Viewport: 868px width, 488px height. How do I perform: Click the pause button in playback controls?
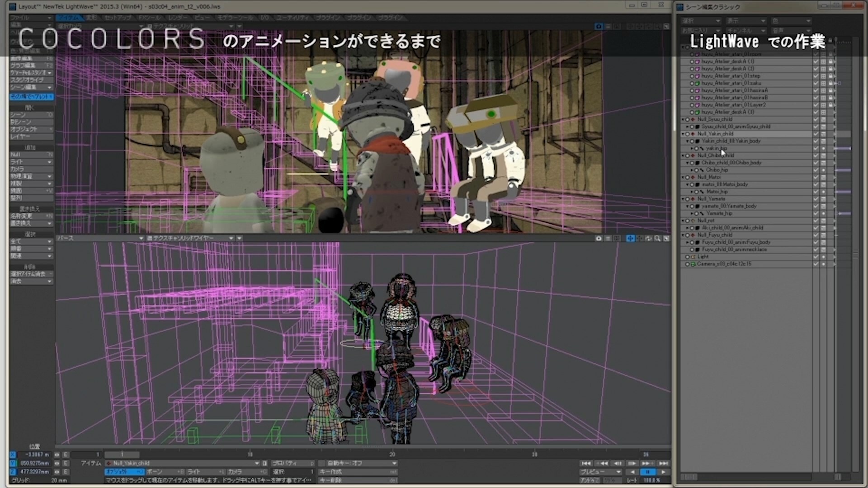pyautogui.click(x=647, y=472)
